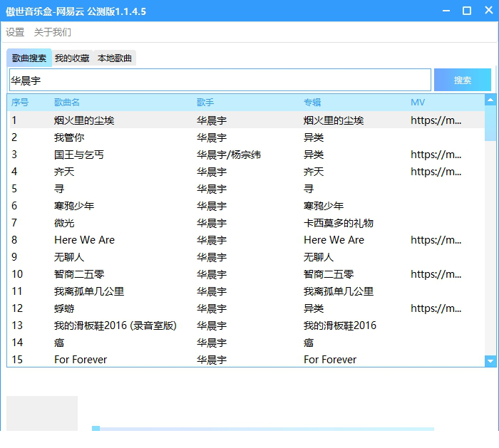
Task: Click the 专辑 column header
Action: (312, 103)
